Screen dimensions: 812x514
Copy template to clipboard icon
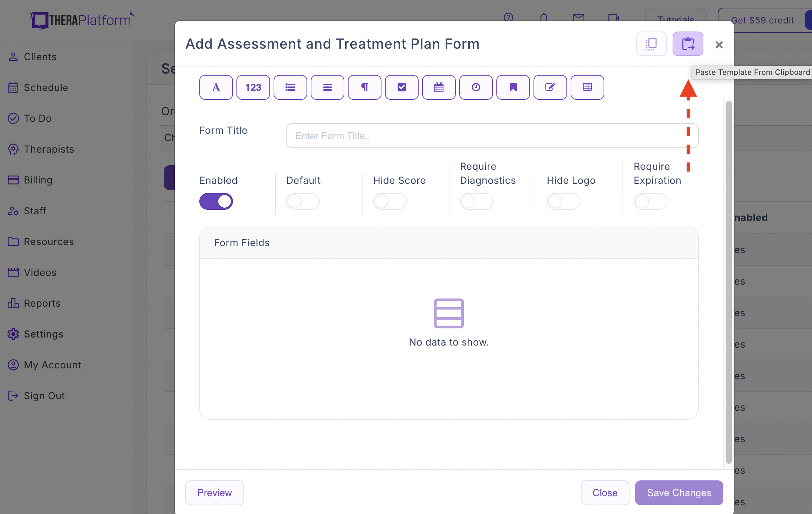pyautogui.click(x=651, y=44)
